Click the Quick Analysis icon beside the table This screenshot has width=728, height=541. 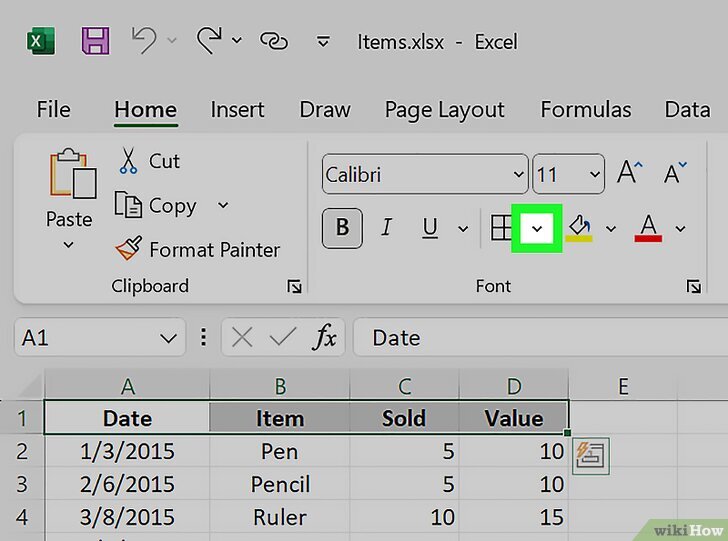click(x=591, y=455)
